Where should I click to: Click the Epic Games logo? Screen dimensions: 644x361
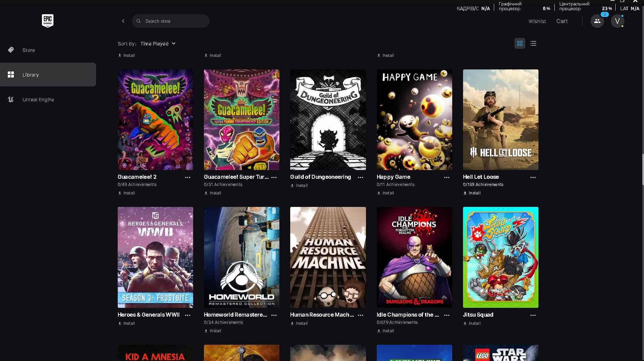(x=48, y=21)
